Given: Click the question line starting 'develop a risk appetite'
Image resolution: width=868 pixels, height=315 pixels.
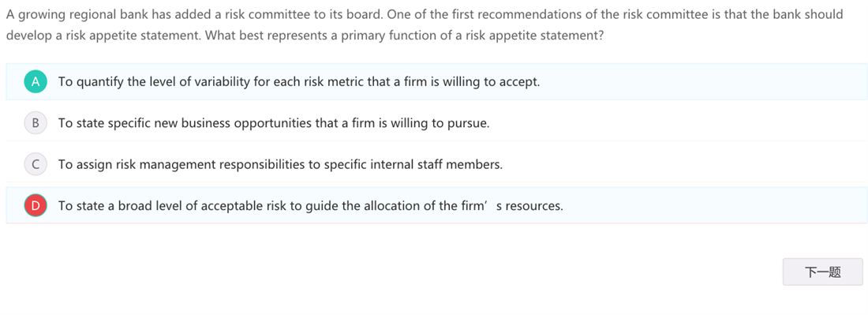Looking at the screenshot, I should 305,36.
